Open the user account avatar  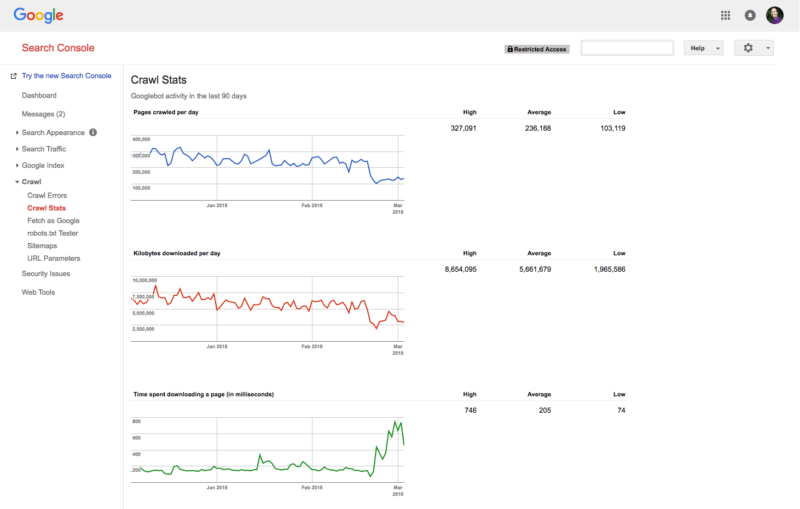(x=775, y=15)
